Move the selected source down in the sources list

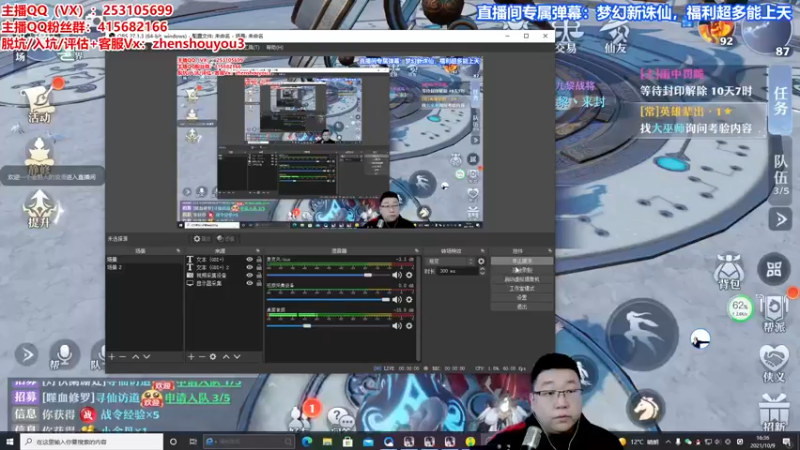(x=237, y=357)
